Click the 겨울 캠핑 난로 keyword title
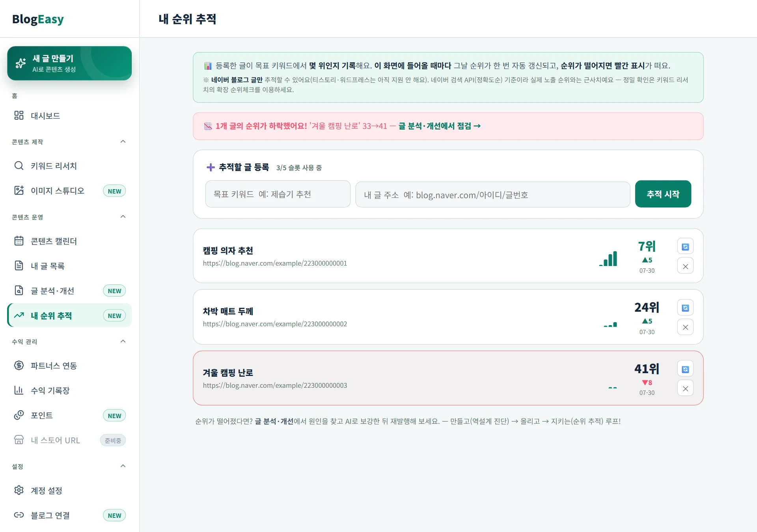Viewport: 757px width, 532px height. point(228,373)
